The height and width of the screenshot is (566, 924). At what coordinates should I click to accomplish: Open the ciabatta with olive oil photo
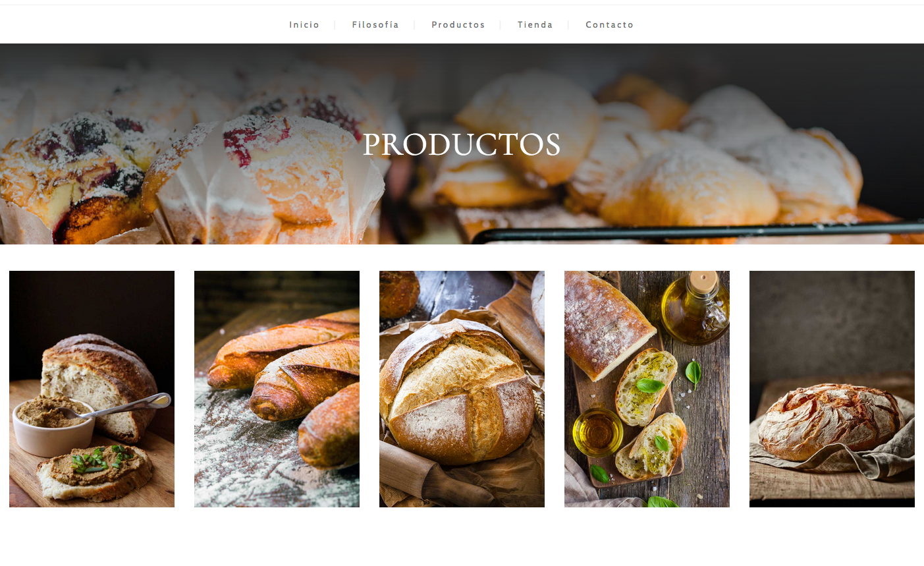click(647, 389)
